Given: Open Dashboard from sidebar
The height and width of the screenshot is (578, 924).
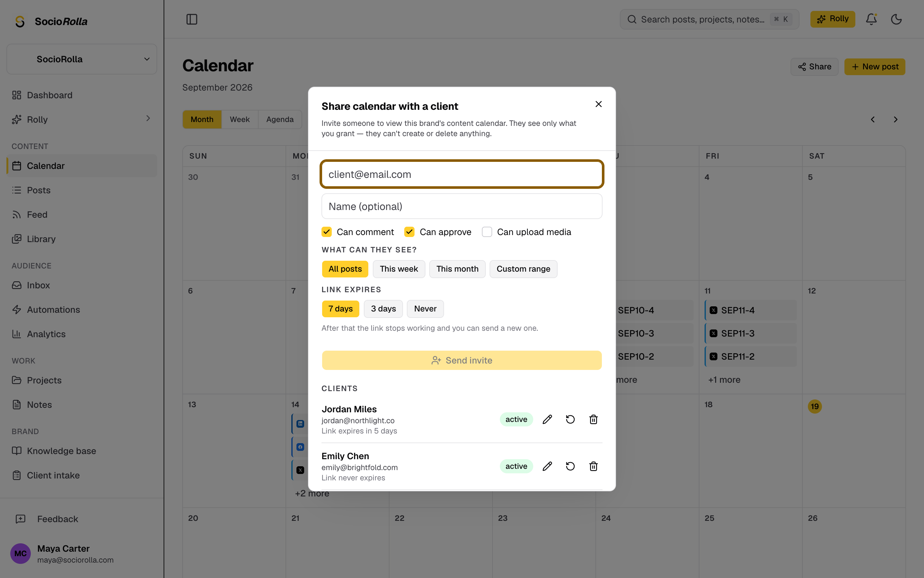Looking at the screenshot, I should click(x=82, y=95).
